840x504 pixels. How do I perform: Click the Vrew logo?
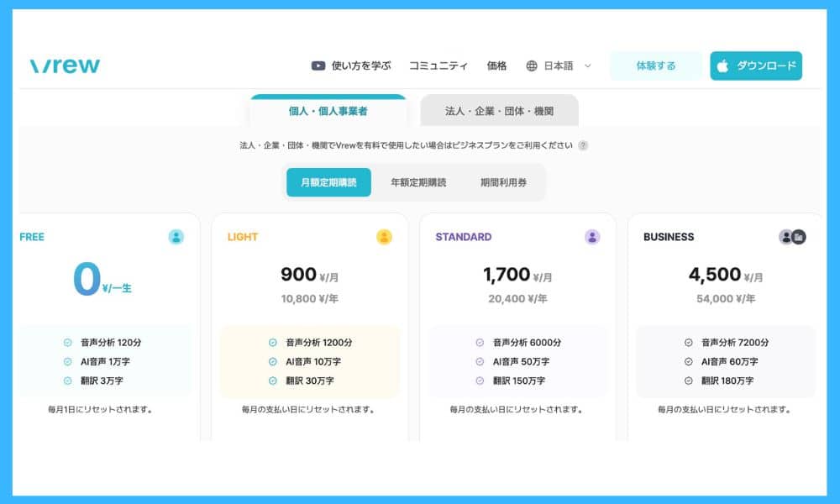coord(65,66)
